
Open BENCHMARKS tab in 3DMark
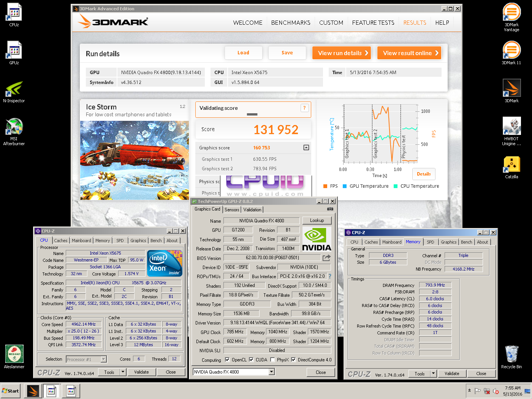click(291, 22)
